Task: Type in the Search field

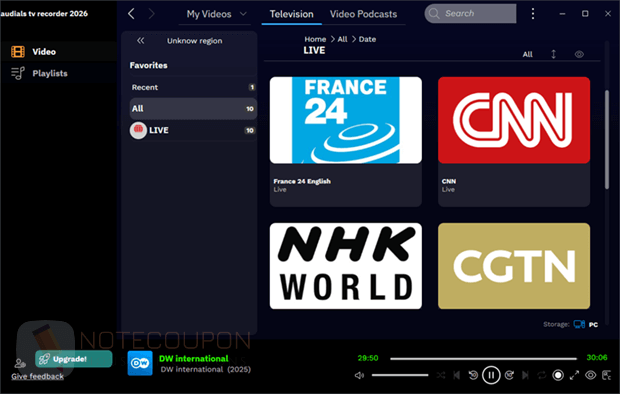Action: pyautogui.click(x=471, y=14)
